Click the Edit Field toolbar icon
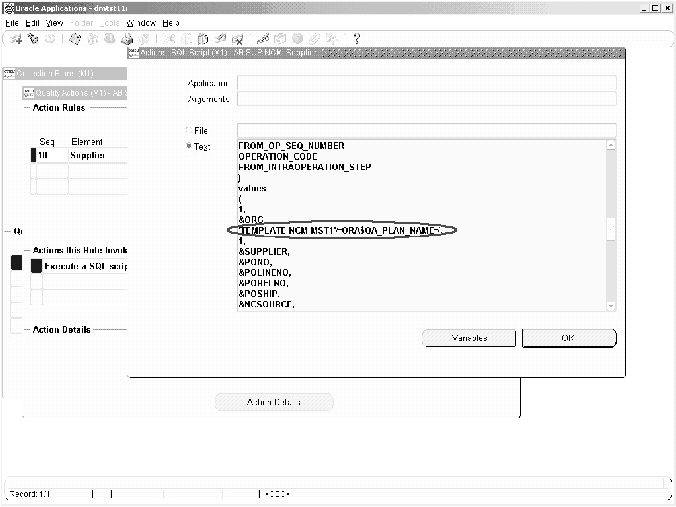The width and height of the screenshot is (676, 507). (263, 39)
